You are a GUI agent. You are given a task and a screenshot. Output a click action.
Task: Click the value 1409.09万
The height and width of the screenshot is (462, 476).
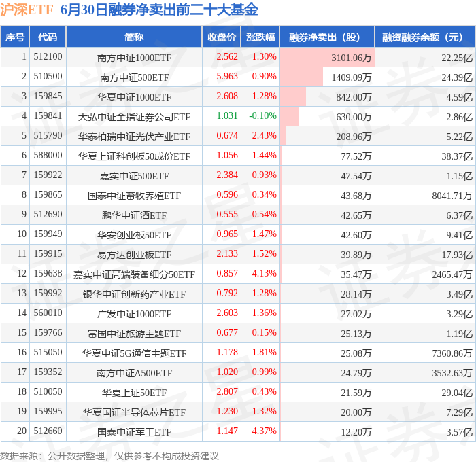[352, 77]
